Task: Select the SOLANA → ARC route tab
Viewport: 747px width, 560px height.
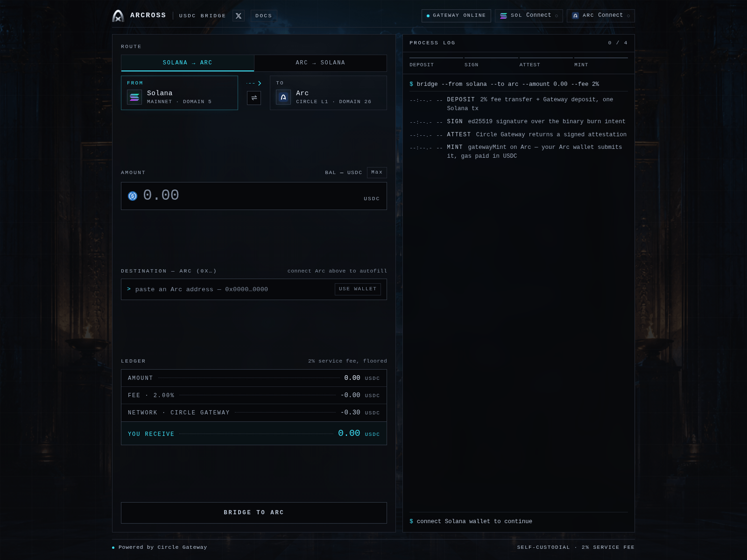Action: click(x=188, y=63)
